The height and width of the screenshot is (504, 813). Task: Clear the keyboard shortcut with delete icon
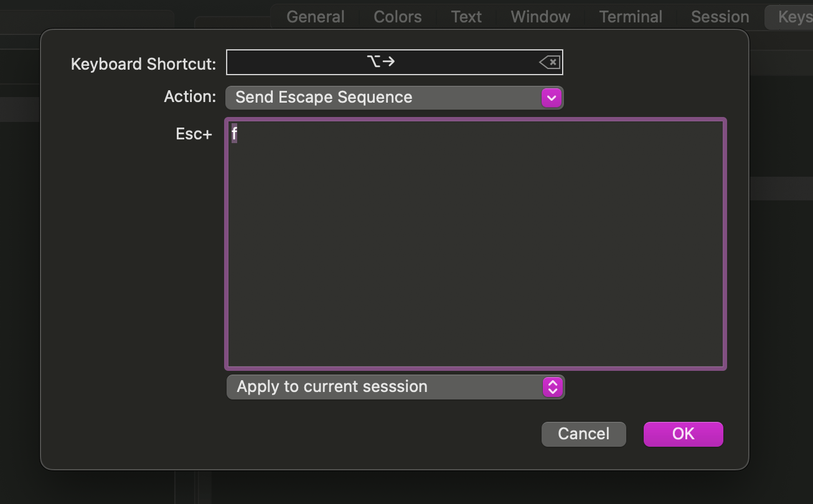click(549, 62)
